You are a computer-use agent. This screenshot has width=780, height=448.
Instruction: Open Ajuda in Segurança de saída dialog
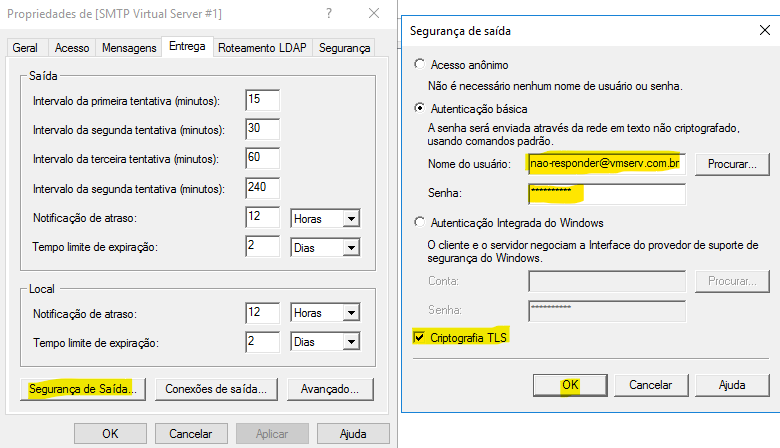point(732,385)
